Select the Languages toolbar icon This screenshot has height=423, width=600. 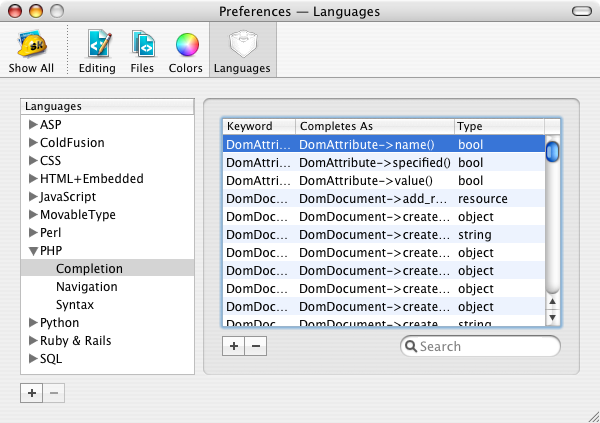tap(243, 51)
